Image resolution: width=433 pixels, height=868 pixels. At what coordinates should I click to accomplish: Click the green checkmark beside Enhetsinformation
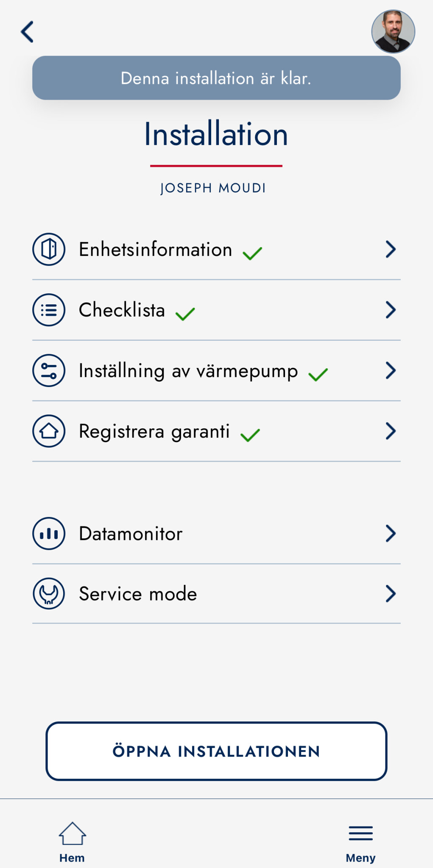pos(252,253)
